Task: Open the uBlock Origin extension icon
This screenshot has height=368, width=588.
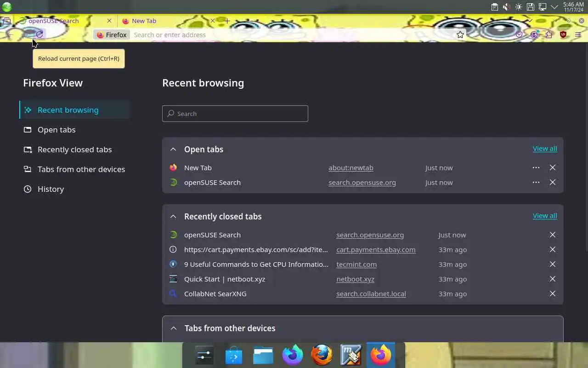Action: [x=563, y=34]
